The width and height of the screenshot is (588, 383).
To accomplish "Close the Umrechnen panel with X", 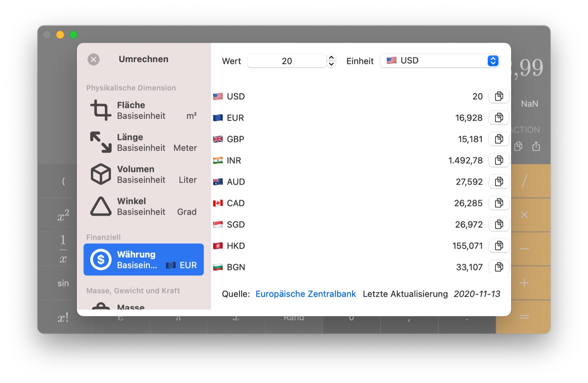I will [93, 60].
